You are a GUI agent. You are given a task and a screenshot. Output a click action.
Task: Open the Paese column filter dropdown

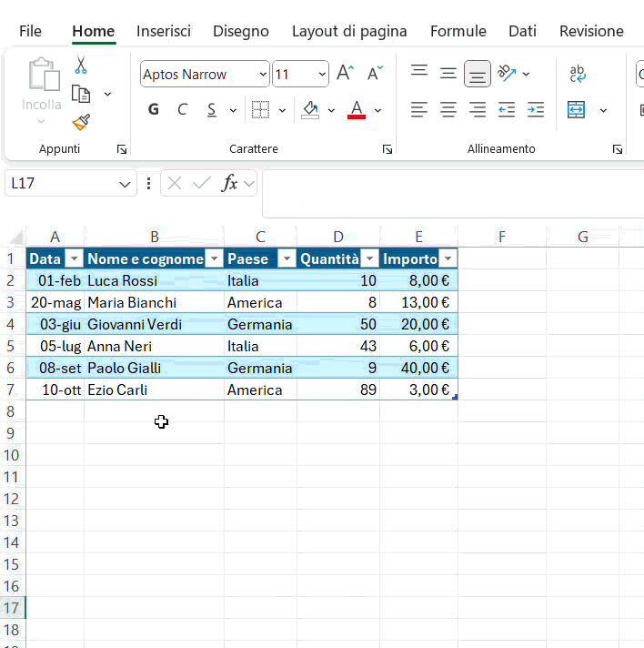287,259
